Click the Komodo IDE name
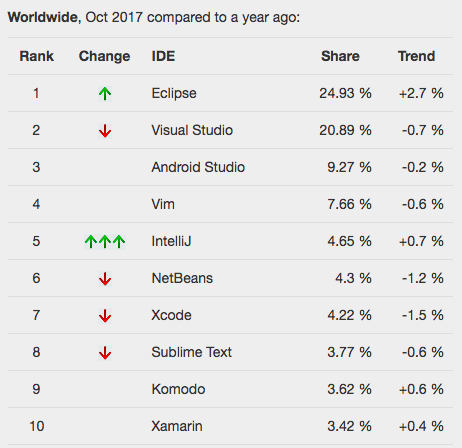 (178, 389)
